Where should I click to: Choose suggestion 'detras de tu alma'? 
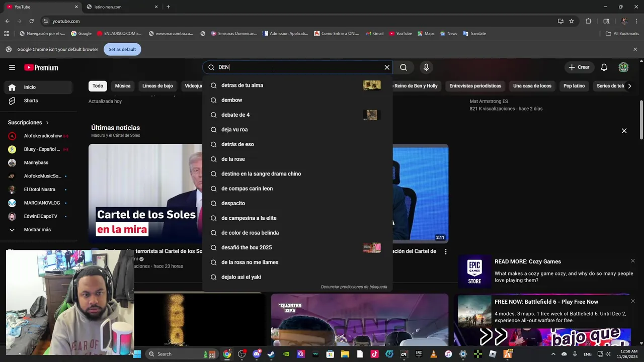tap(297, 85)
